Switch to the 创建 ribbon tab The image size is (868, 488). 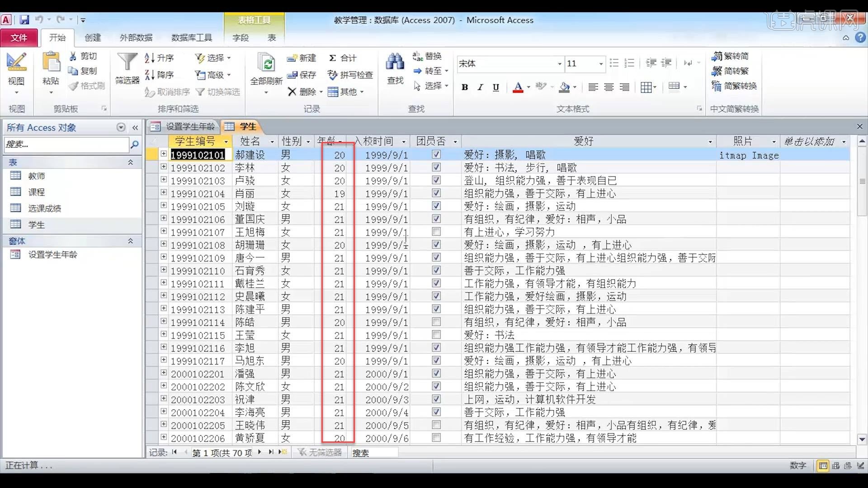tap(93, 38)
